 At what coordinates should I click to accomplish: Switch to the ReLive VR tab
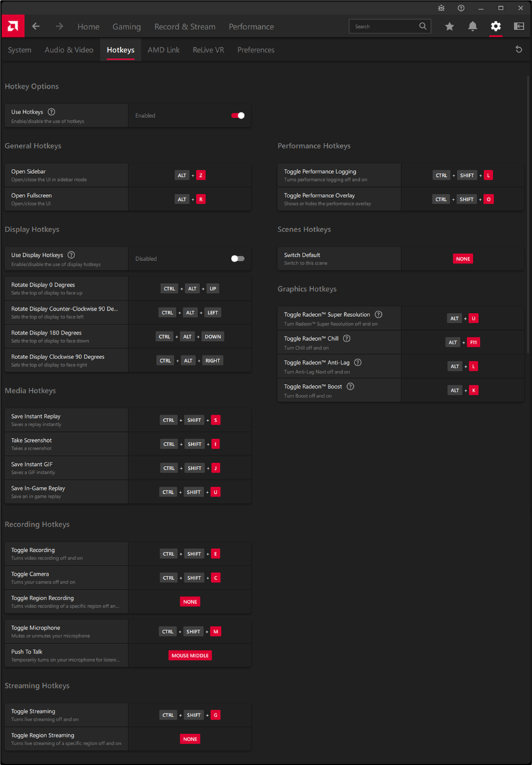(208, 50)
